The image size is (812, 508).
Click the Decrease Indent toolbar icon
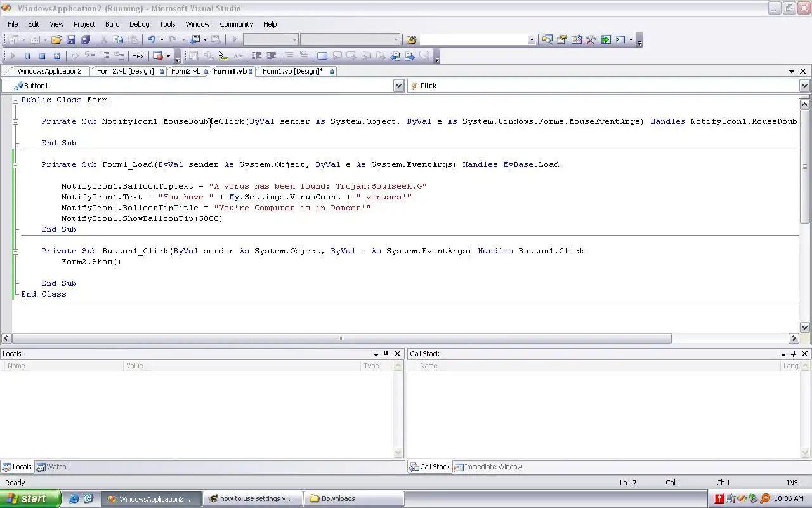click(x=257, y=56)
